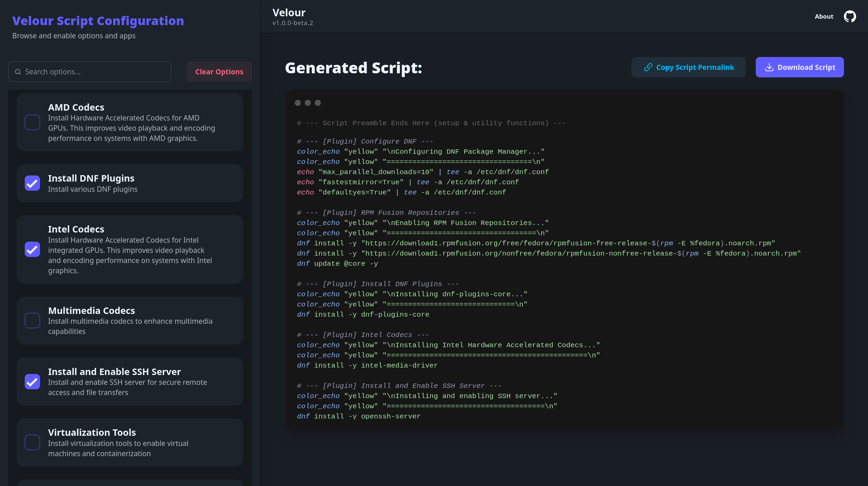Click Copy Script Permalink button
The width and height of the screenshot is (868, 486).
688,67
